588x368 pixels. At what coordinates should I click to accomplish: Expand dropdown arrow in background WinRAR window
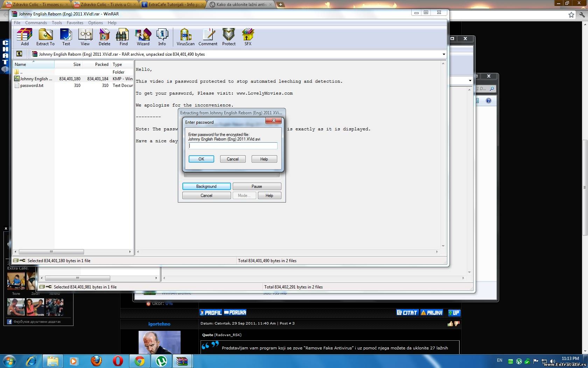tap(470, 81)
